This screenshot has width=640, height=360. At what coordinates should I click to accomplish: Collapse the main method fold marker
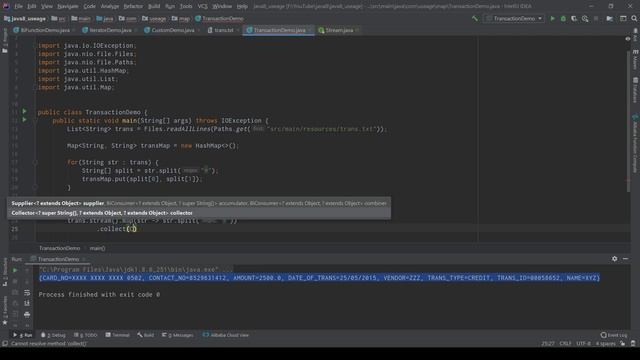tap(35, 121)
